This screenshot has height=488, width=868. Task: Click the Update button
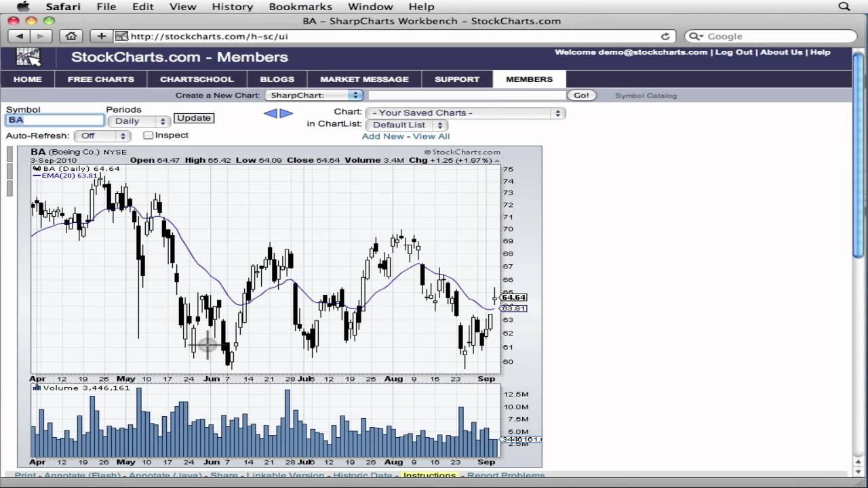click(x=194, y=118)
